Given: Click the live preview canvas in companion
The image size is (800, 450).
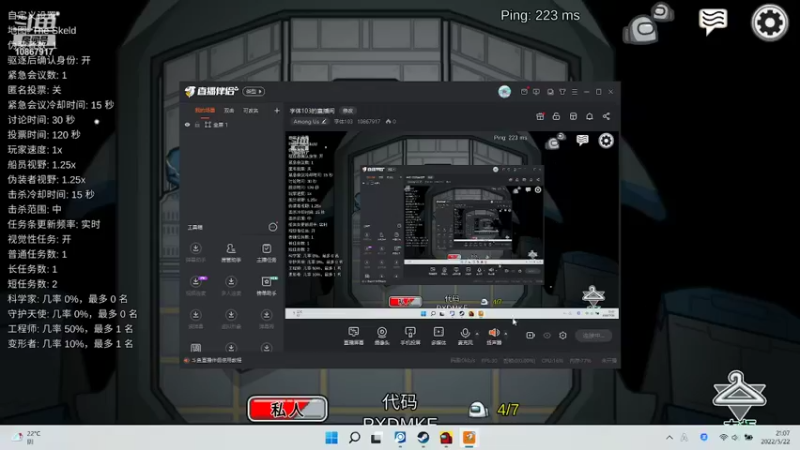Looking at the screenshot, I should click(452, 224).
